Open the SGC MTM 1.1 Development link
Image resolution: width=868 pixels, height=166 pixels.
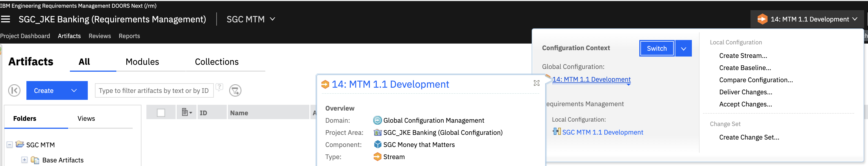point(602,132)
